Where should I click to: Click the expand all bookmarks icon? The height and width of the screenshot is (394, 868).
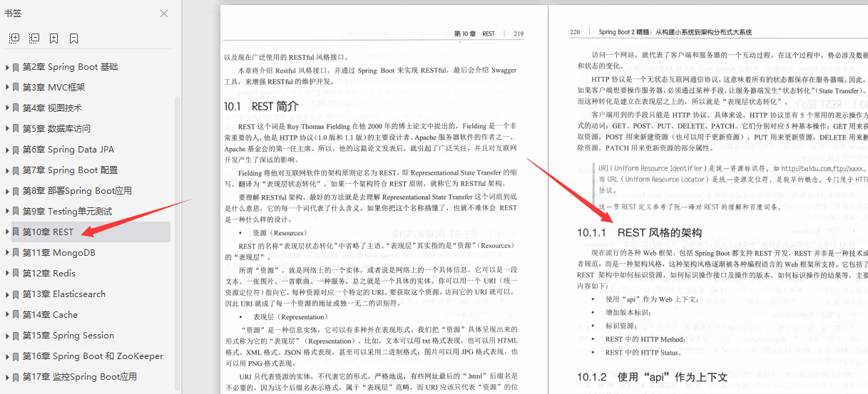point(14,38)
